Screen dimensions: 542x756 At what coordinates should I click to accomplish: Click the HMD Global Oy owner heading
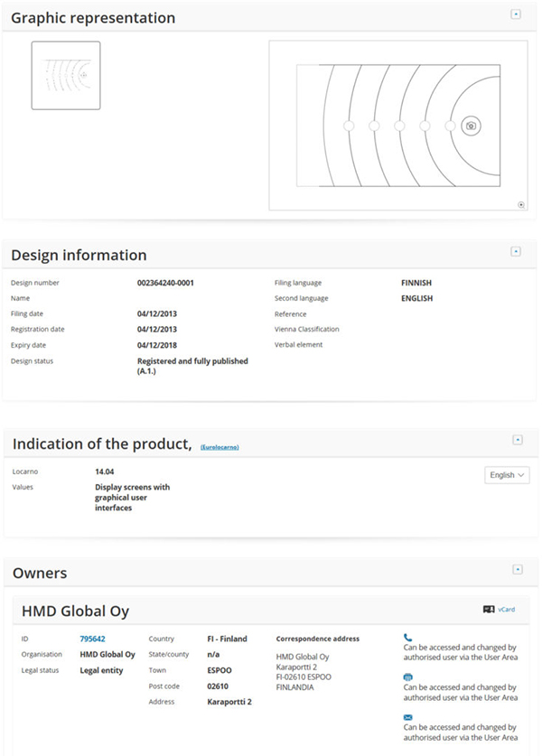[75, 611]
